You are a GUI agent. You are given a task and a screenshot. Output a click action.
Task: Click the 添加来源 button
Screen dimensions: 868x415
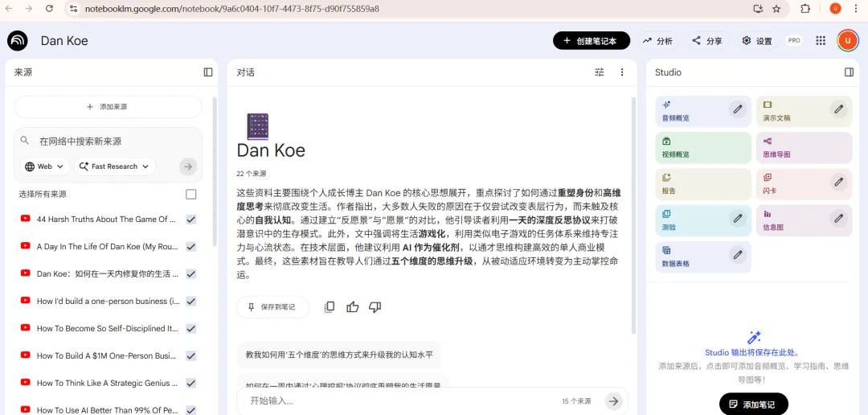pyautogui.click(x=108, y=107)
